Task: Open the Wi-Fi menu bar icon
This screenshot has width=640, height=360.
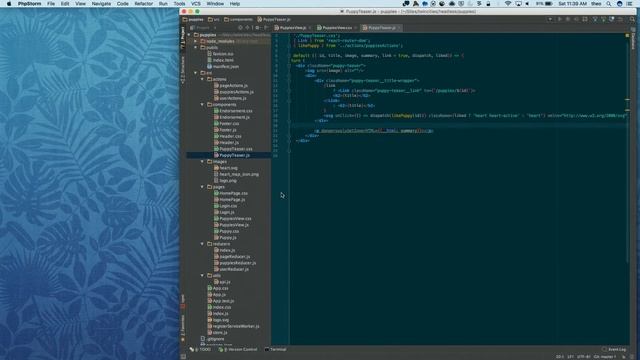Action: (x=508, y=4)
